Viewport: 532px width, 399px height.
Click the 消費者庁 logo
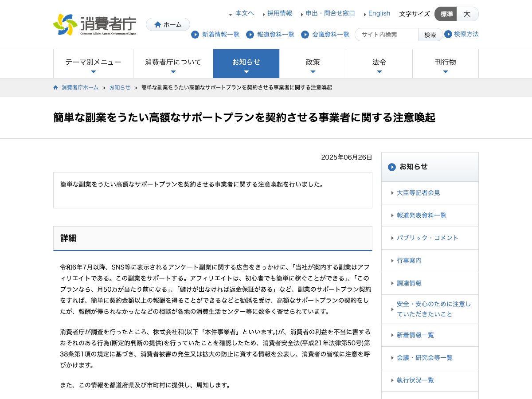tap(94, 24)
